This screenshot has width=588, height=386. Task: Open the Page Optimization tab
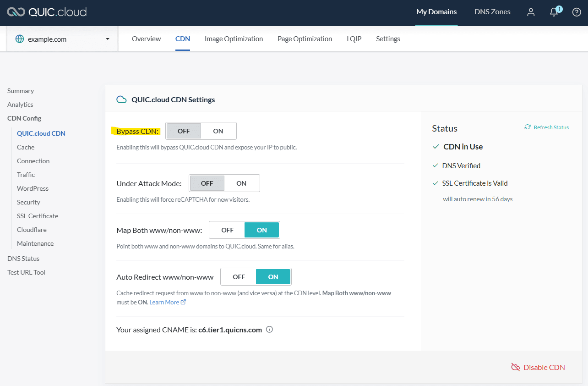pyautogui.click(x=305, y=39)
